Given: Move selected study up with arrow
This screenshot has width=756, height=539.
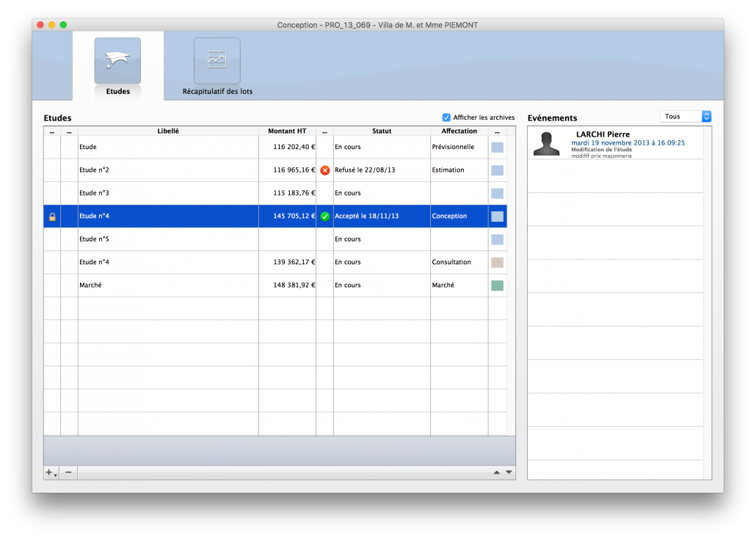Looking at the screenshot, I should tap(497, 472).
